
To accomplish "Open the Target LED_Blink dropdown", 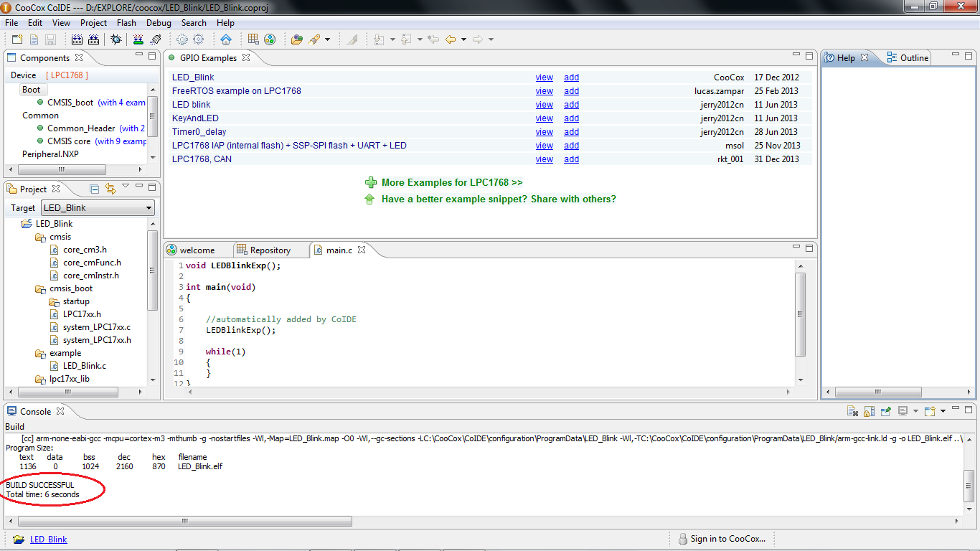I will (x=98, y=207).
